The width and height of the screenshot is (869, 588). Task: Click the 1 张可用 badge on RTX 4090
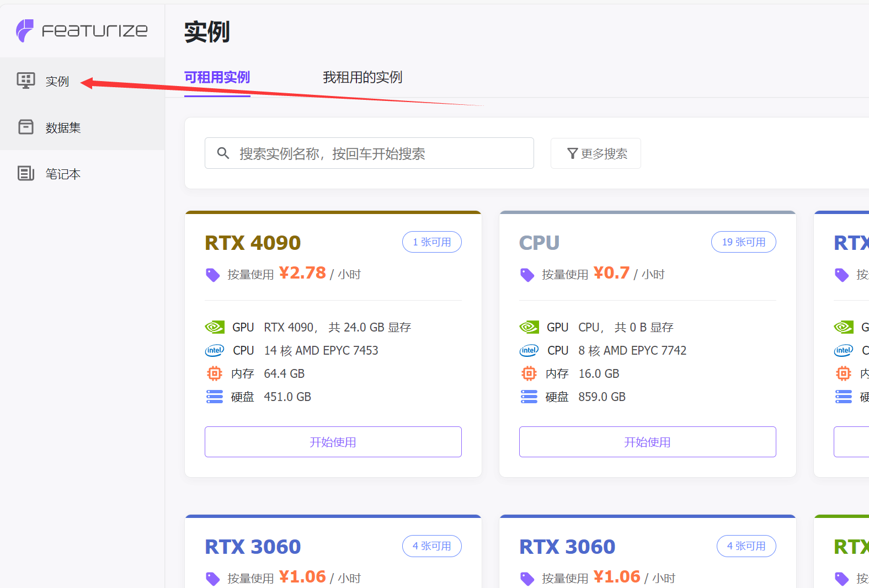click(x=432, y=242)
